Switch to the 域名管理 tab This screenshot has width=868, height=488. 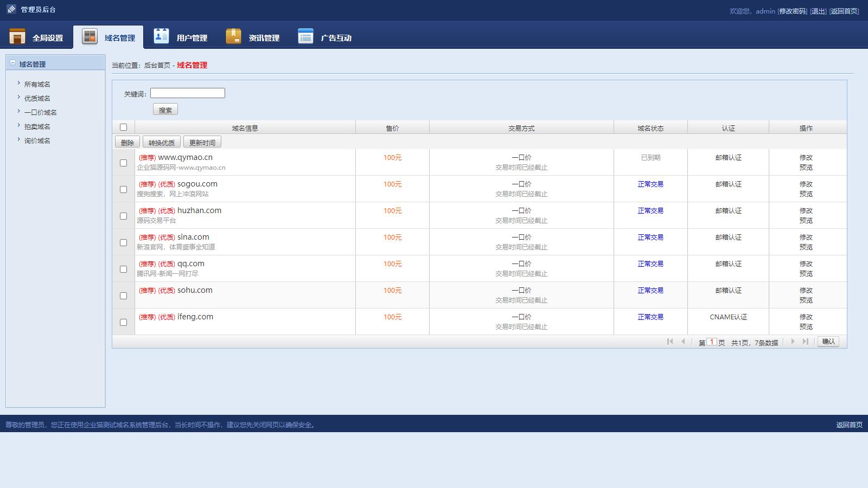point(108,37)
